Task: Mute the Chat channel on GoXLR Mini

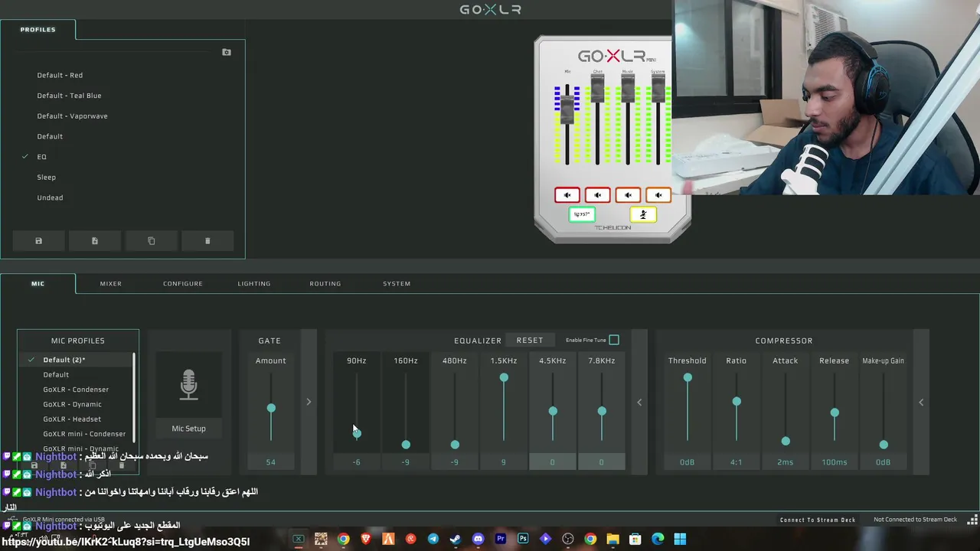Action: [x=597, y=195]
